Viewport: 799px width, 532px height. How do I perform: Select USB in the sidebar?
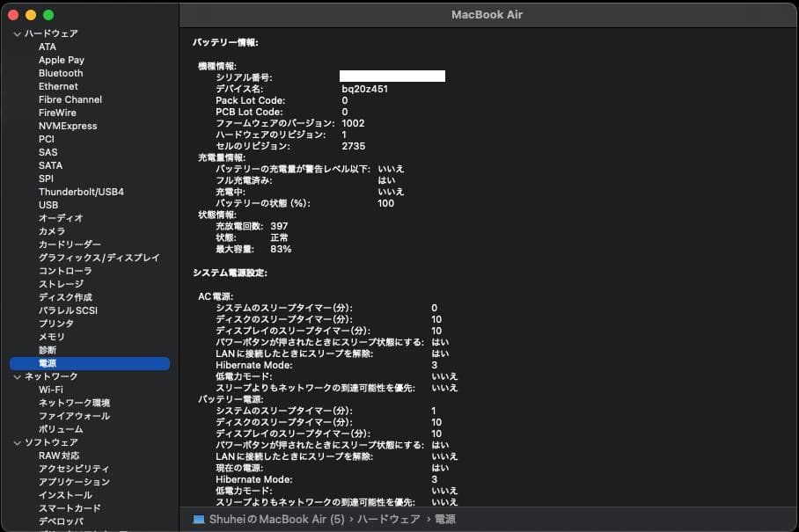48,205
